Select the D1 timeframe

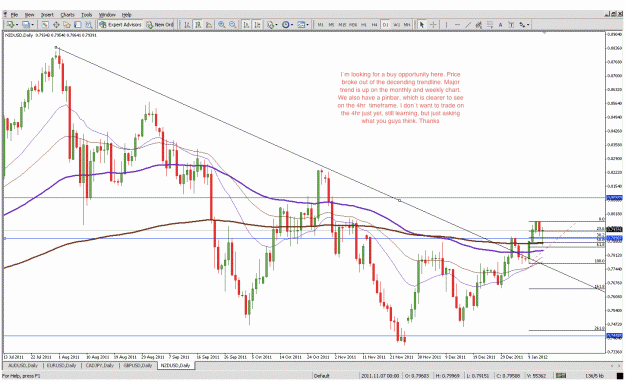click(385, 25)
